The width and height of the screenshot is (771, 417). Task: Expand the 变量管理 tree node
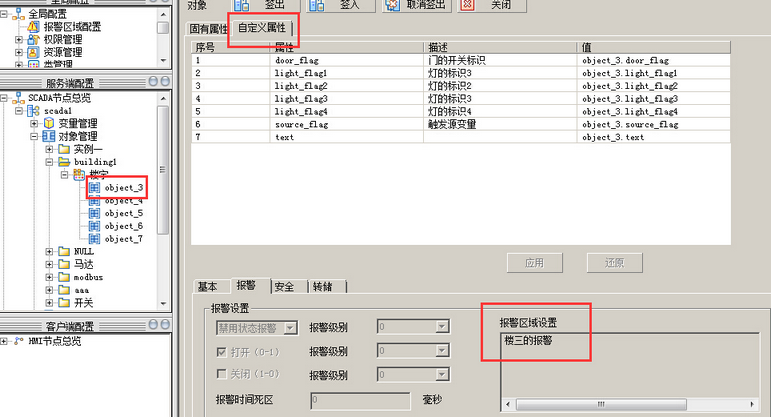point(34,123)
